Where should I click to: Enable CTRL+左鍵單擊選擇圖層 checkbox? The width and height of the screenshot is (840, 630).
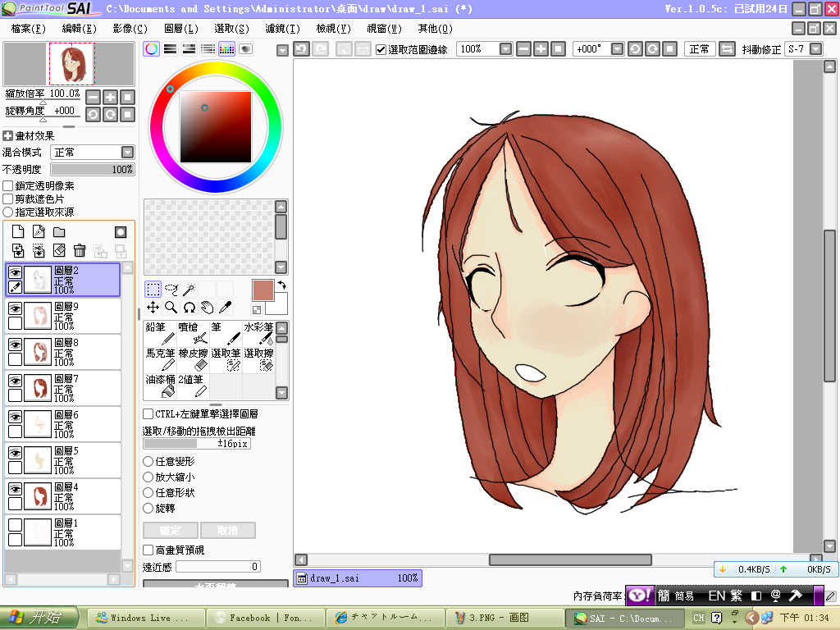[148, 413]
